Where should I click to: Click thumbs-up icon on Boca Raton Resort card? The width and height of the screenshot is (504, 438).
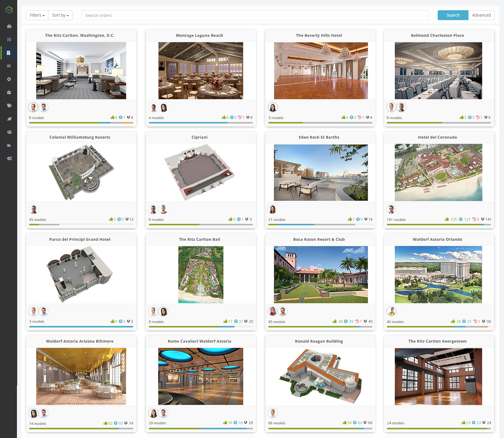[x=335, y=321]
